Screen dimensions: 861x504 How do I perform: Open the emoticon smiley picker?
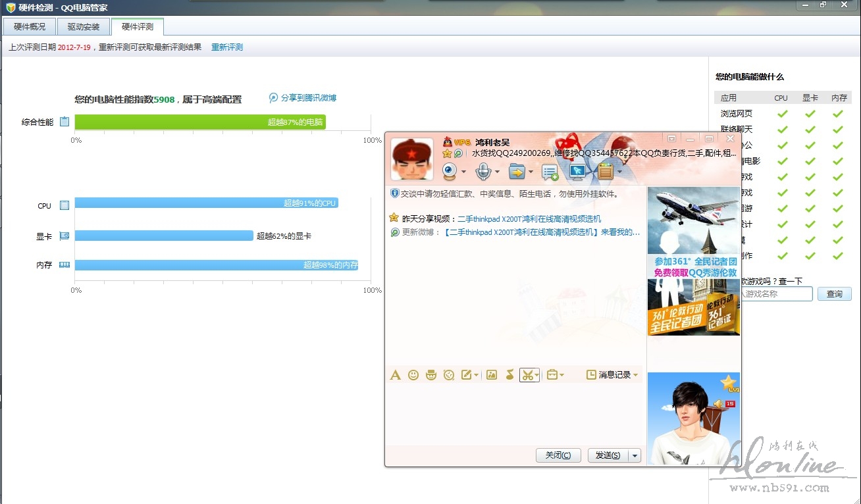point(413,375)
